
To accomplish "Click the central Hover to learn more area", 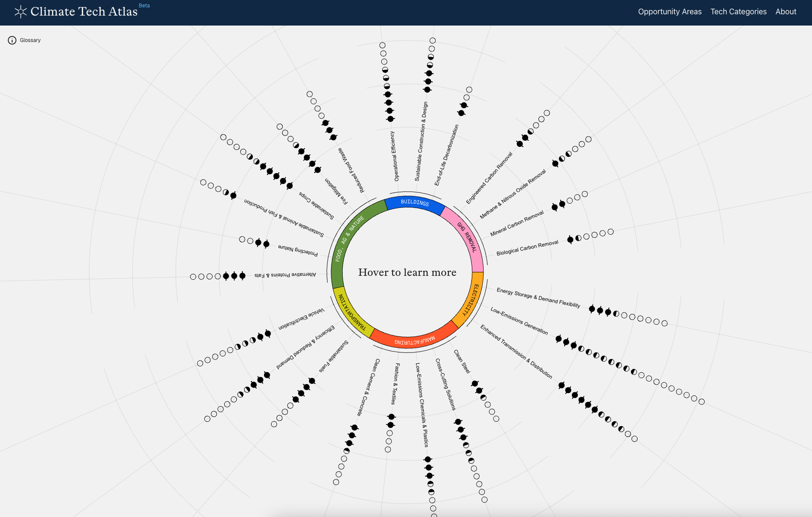I will point(407,272).
